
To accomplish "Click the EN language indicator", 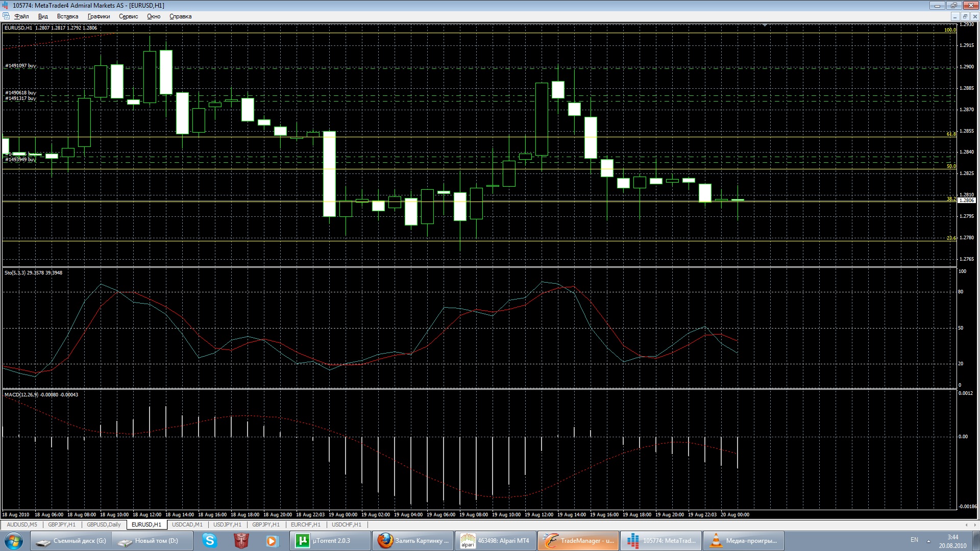I will [x=914, y=540].
